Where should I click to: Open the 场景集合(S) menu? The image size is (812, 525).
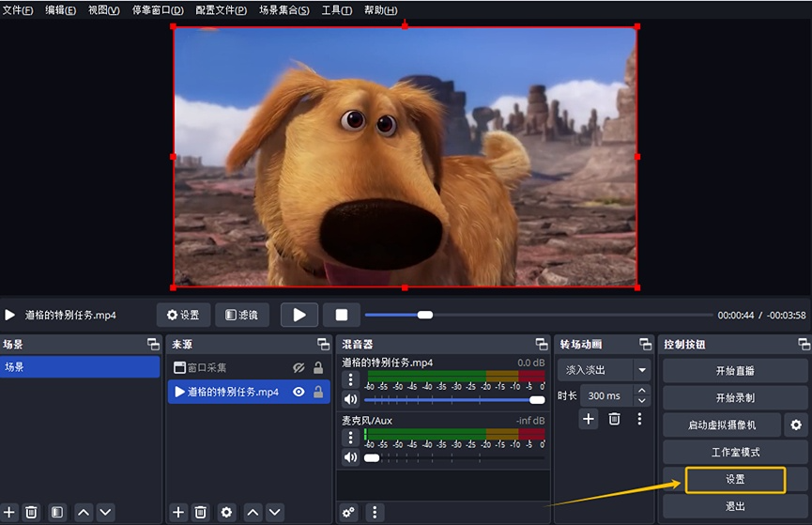[x=284, y=9]
